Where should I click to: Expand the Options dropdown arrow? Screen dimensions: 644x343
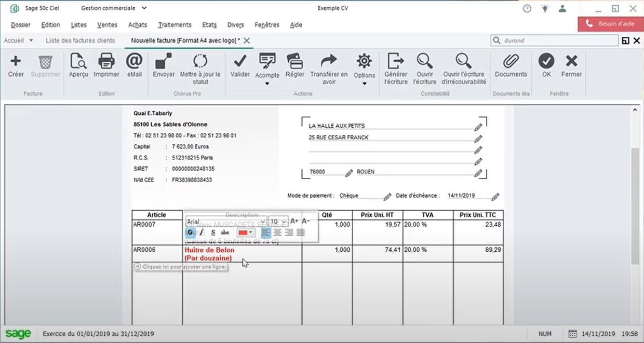click(x=364, y=84)
